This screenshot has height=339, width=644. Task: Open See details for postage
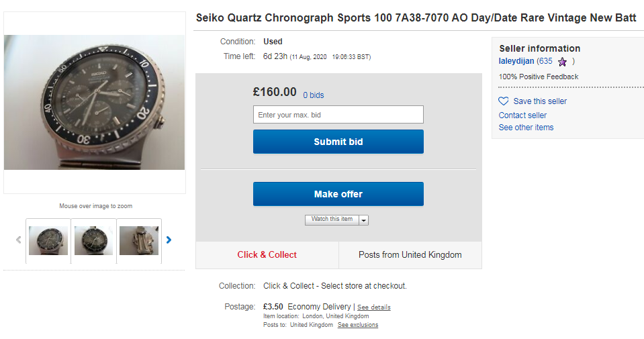pos(373,307)
